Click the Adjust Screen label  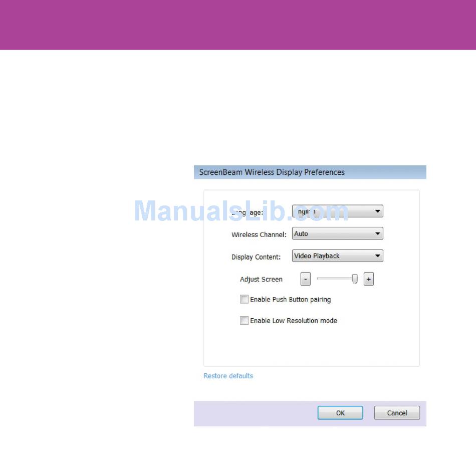(x=261, y=279)
